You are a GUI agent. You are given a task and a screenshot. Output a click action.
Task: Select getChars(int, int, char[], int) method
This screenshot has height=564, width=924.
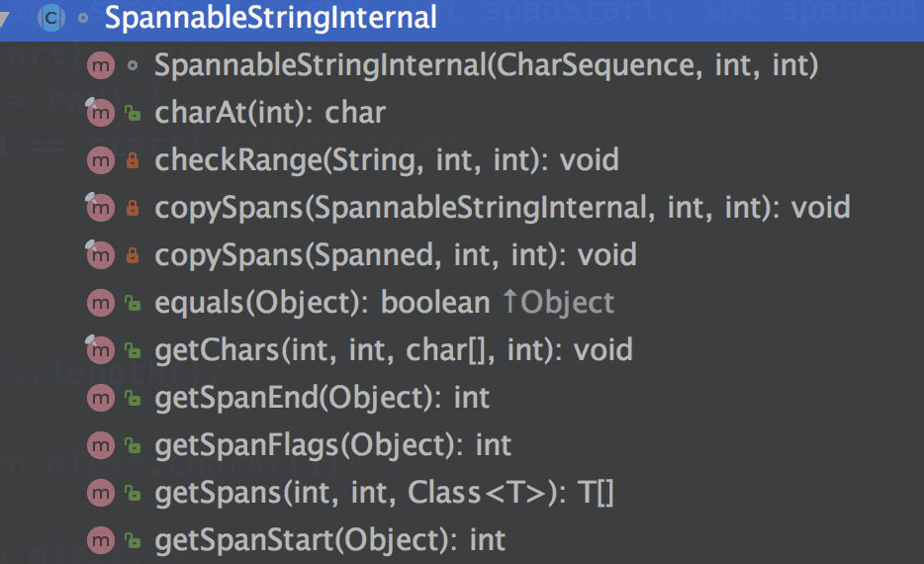(x=393, y=350)
